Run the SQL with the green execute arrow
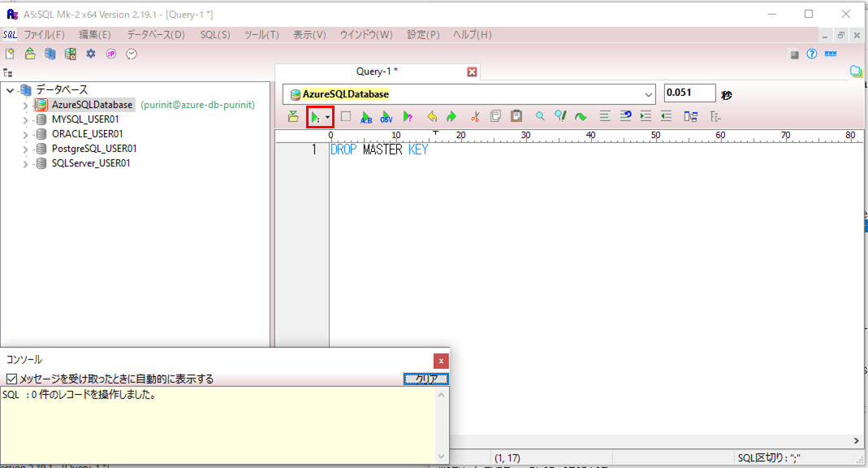This screenshot has width=868, height=468. [315, 117]
